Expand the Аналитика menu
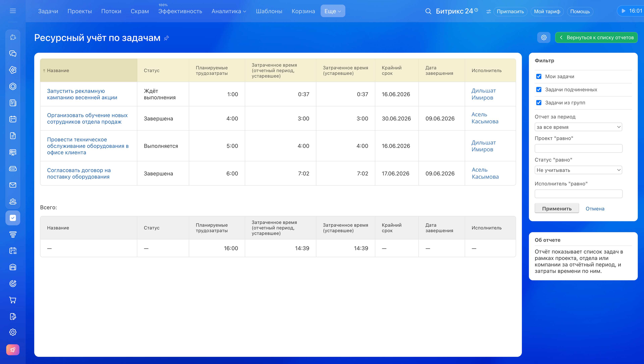 229,11
